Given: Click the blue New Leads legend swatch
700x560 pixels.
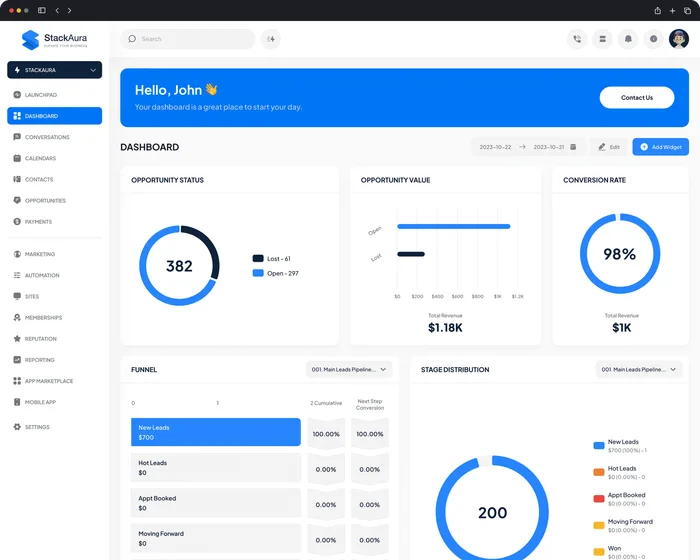Looking at the screenshot, I should tap(599, 445).
